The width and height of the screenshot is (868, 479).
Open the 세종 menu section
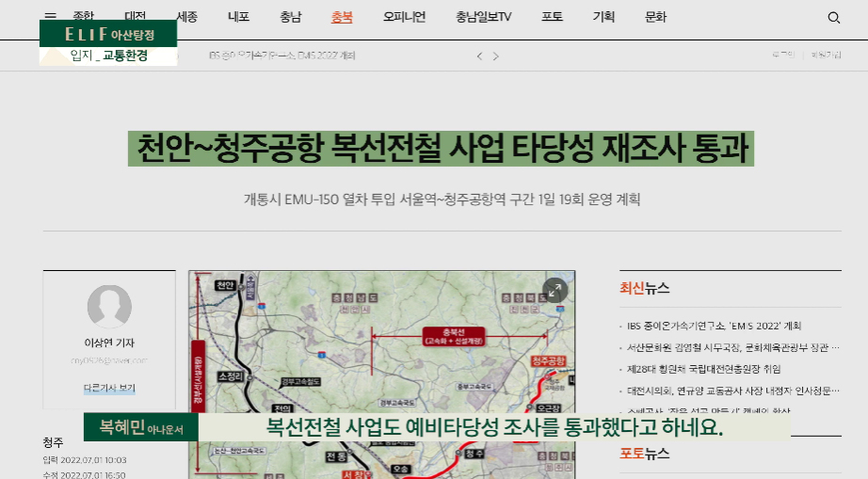pyautogui.click(x=187, y=17)
